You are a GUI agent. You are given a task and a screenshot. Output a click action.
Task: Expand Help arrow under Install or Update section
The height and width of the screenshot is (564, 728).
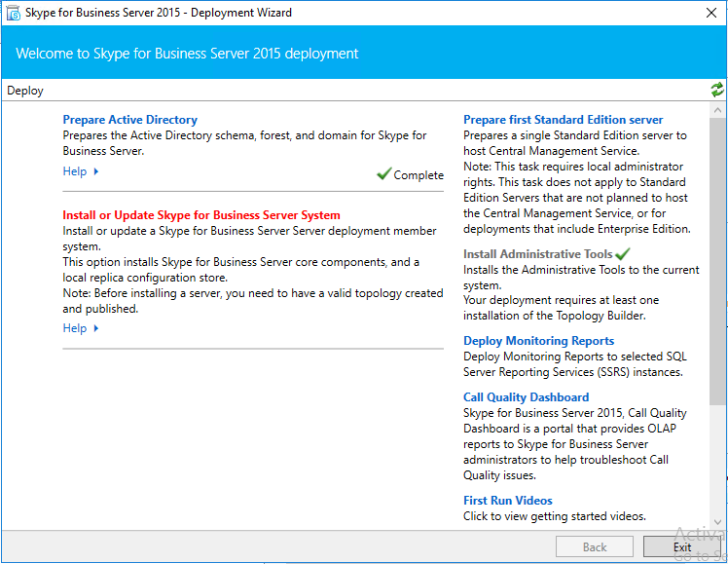tap(96, 328)
